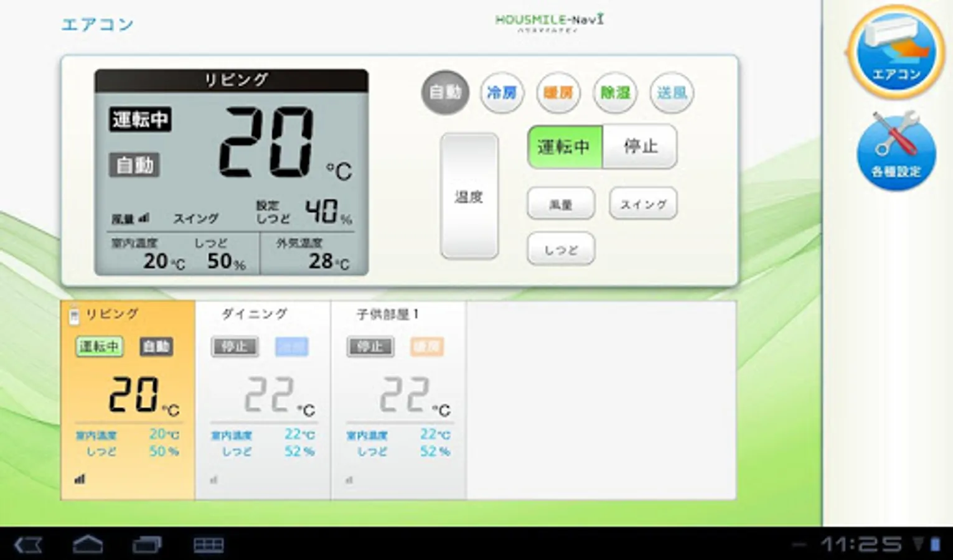953x560 pixels.
Task: Select 冷房 cooling mode
Action: pos(502,93)
